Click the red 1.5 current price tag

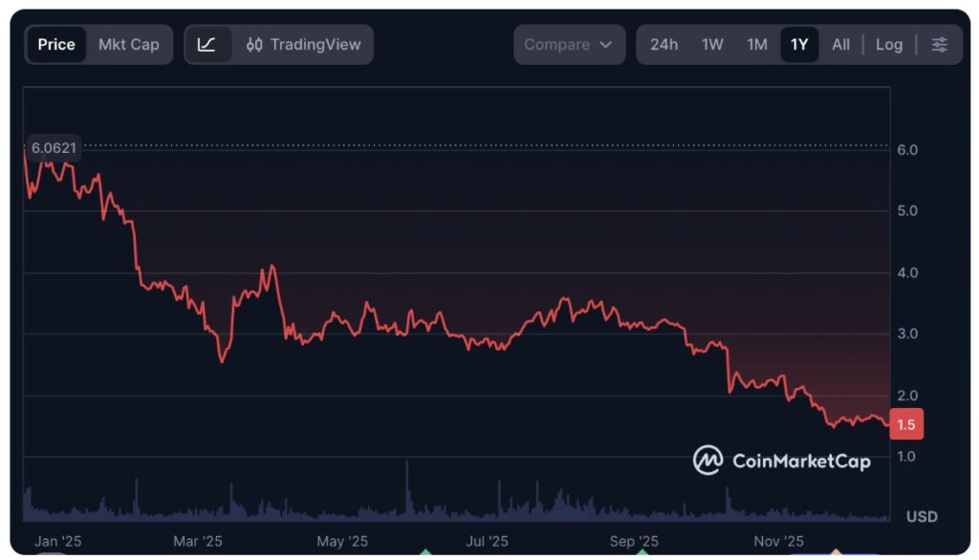[905, 423]
